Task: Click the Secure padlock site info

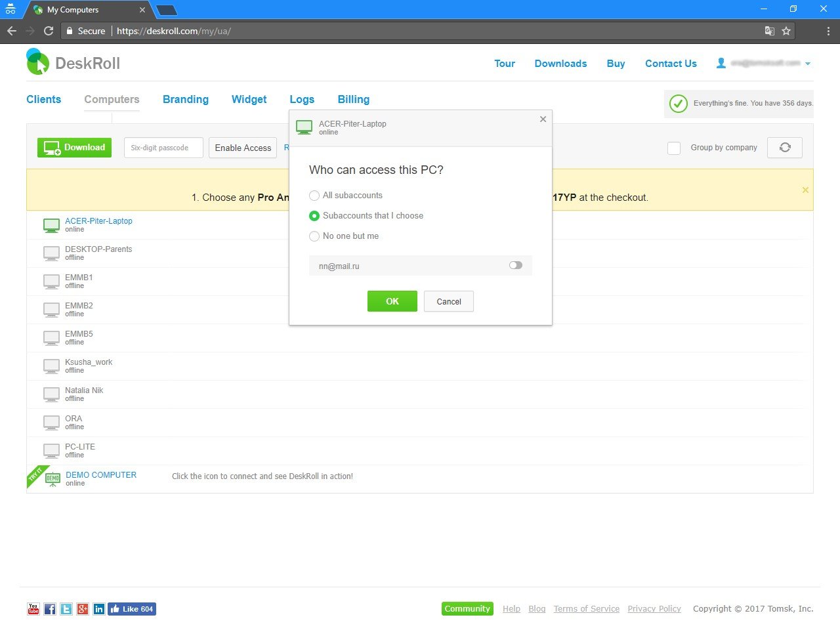Action: click(85, 31)
